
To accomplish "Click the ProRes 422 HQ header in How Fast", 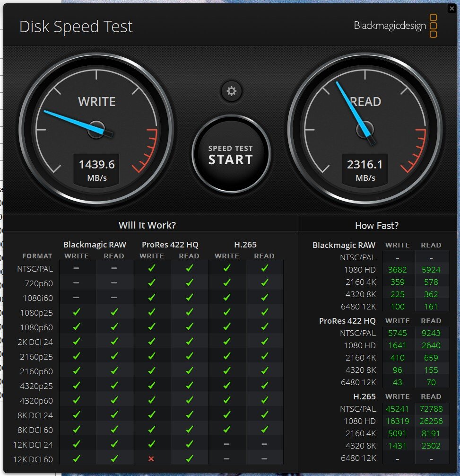I will pos(347,321).
